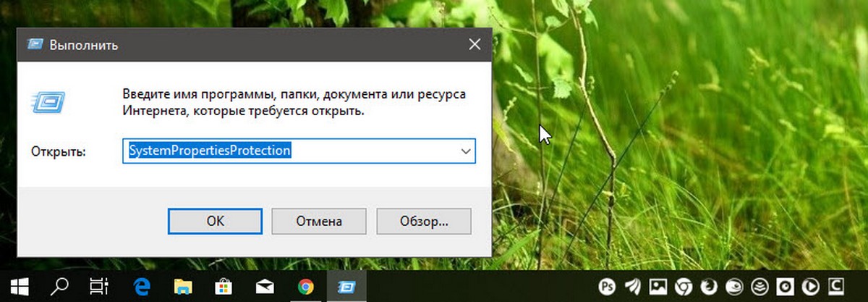Viewport: 868px width, 302px height.
Task: Close the Выполнить dialog
Action: 475,45
